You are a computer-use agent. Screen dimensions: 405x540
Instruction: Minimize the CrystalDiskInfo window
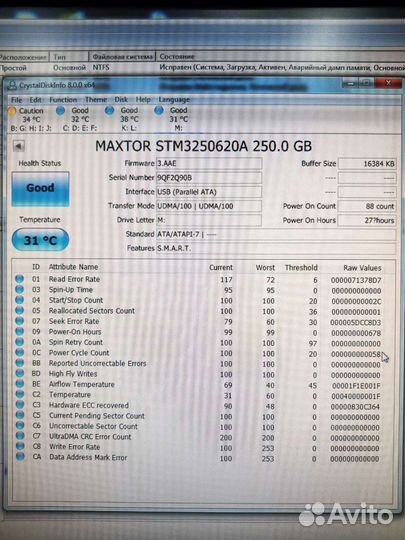pyautogui.click(x=351, y=83)
